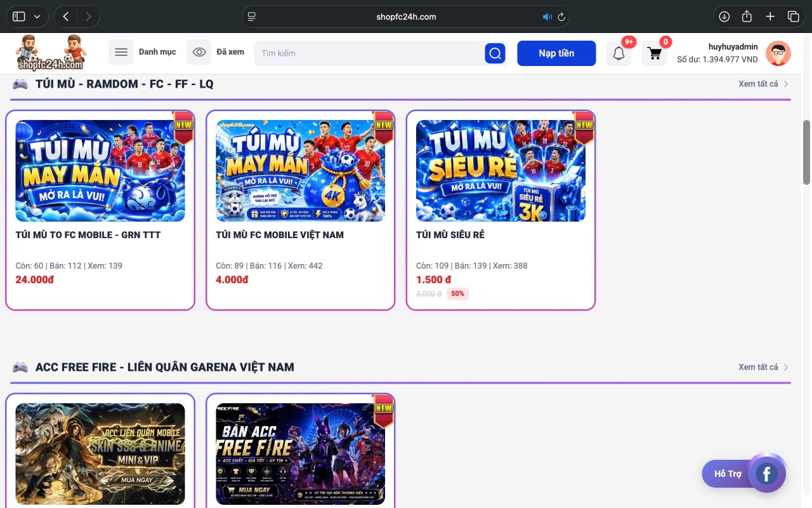Click the 1.500 đ price
The width and height of the screenshot is (812, 508).
[x=434, y=279]
